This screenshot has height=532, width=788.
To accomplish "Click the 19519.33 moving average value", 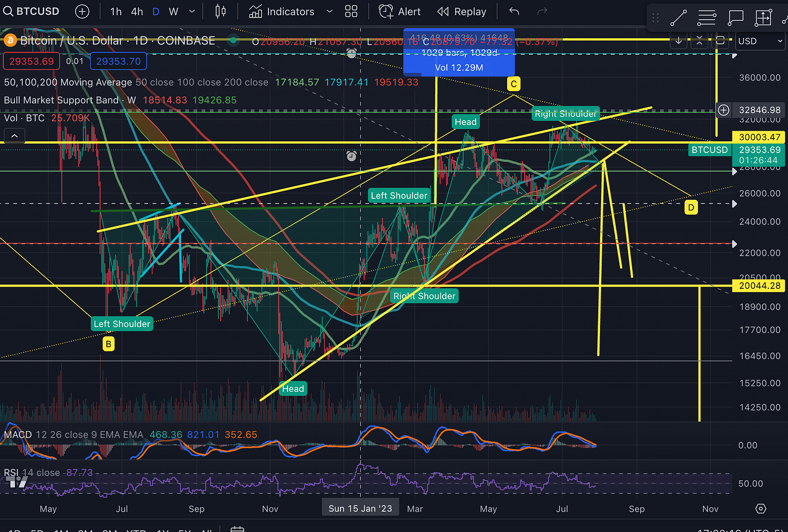I will tap(396, 82).
